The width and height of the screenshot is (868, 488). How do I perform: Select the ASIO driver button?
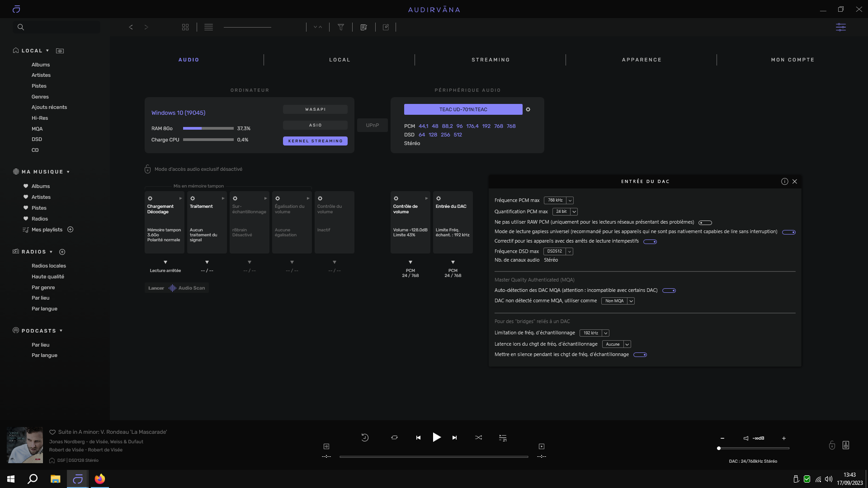(x=315, y=125)
